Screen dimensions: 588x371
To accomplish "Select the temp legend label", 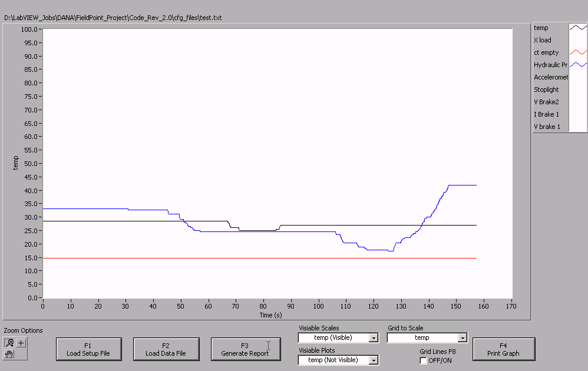I will click(541, 28).
